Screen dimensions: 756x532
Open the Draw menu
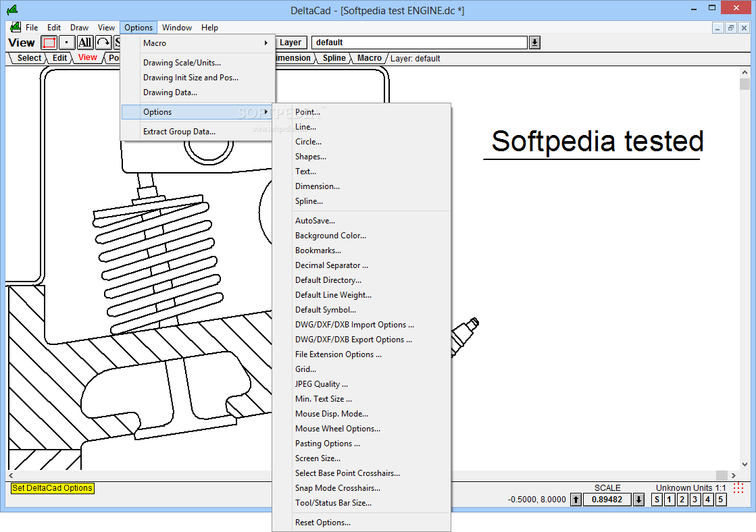click(80, 28)
